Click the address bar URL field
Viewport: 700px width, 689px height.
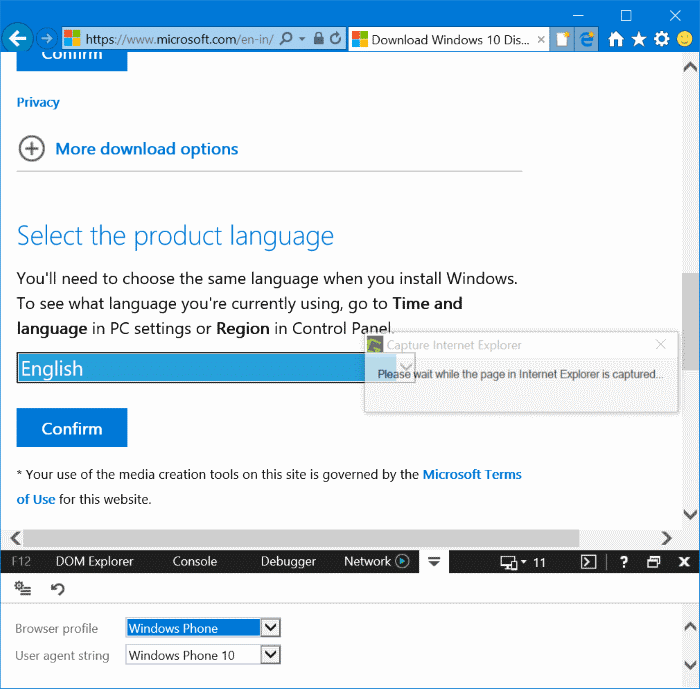[x=179, y=39]
